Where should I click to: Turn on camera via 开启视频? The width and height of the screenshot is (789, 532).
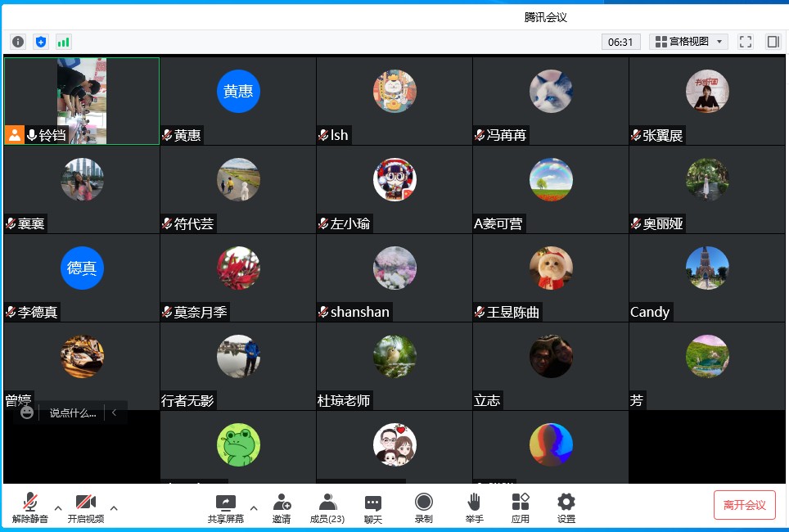click(86, 507)
